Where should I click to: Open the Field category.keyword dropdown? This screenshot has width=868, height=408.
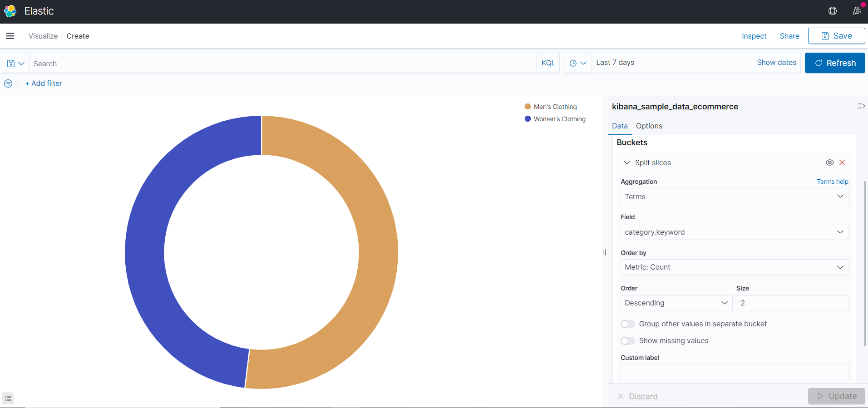[x=734, y=232]
